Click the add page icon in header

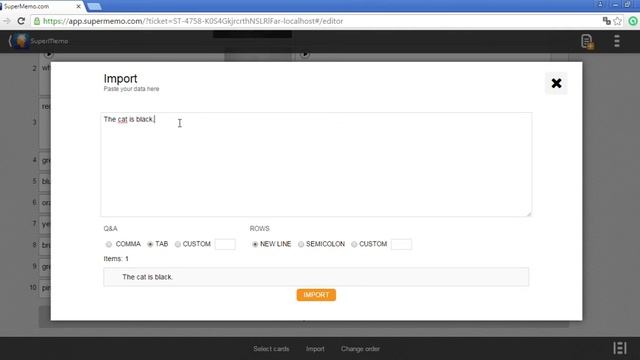tap(587, 41)
